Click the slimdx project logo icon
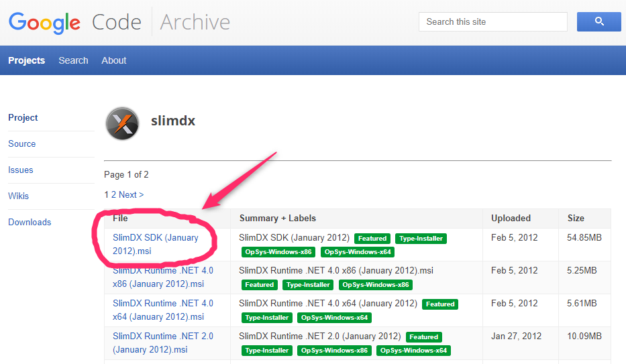Image resolution: width=626 pixels, height=364 pixels. coord(123,123)
